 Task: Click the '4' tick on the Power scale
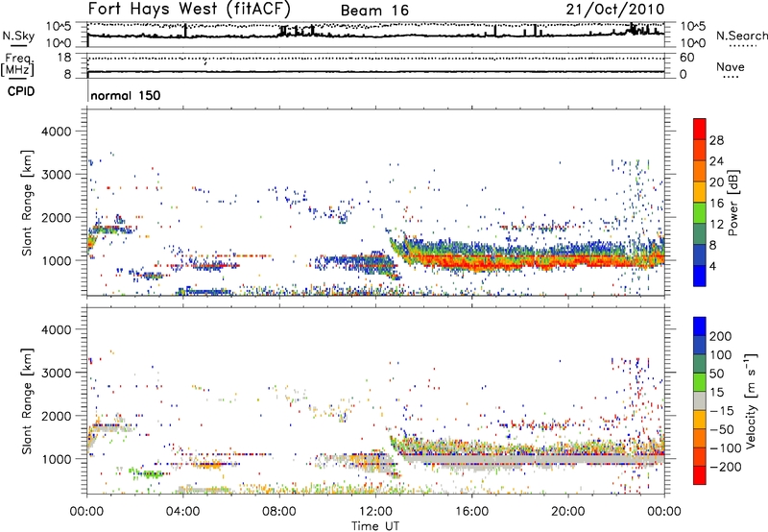[x=712, y=267]
